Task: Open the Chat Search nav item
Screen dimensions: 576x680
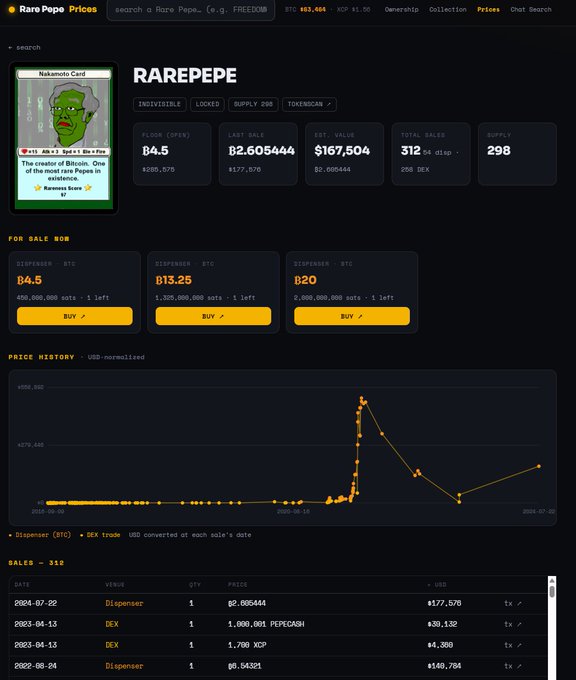Action: pos(531,10)
